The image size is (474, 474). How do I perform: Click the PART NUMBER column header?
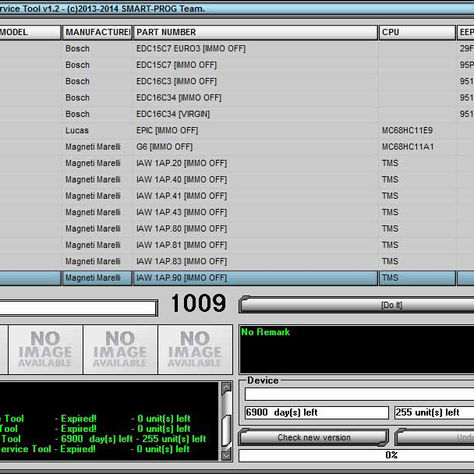click(255, 32)
